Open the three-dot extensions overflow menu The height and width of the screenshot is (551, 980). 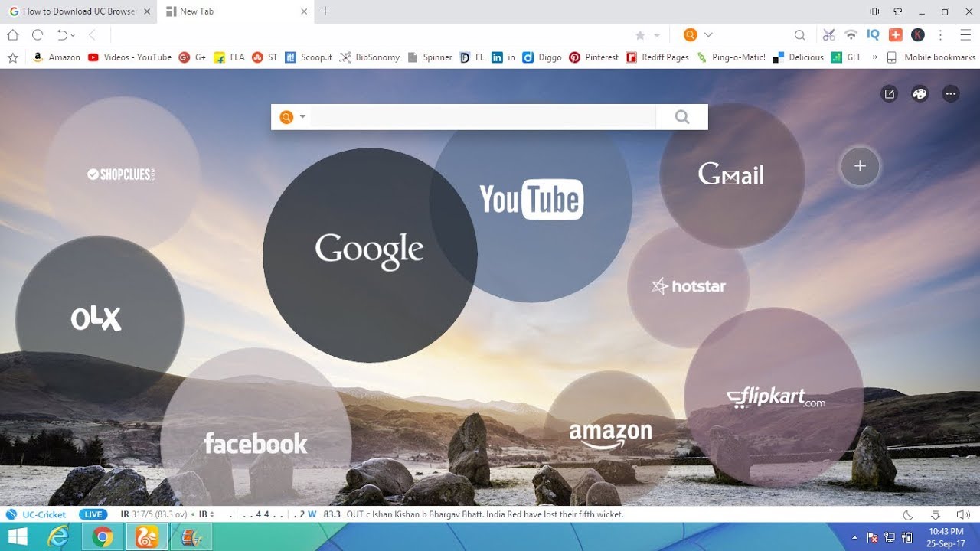pos(940,35)
